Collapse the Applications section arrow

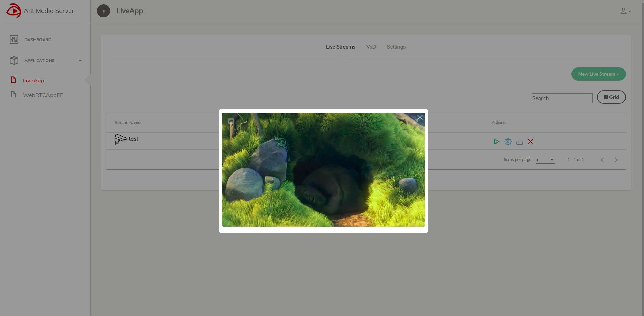pos(80,61)
